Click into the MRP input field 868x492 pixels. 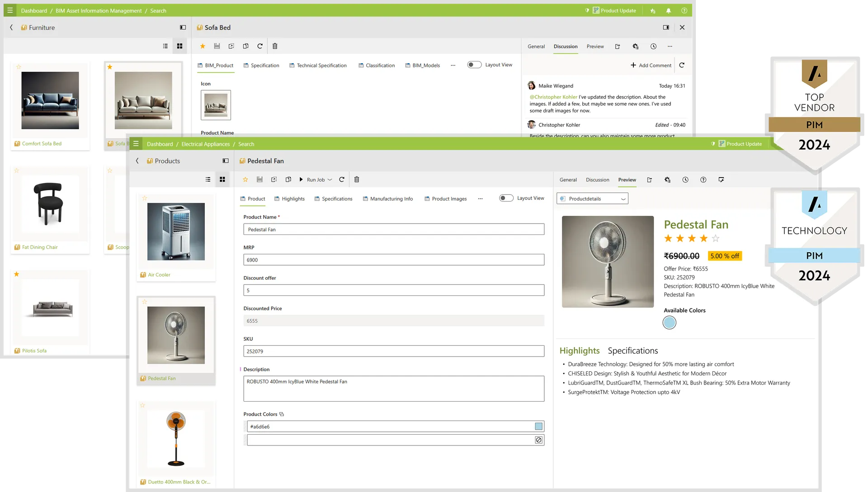(393, 260)
